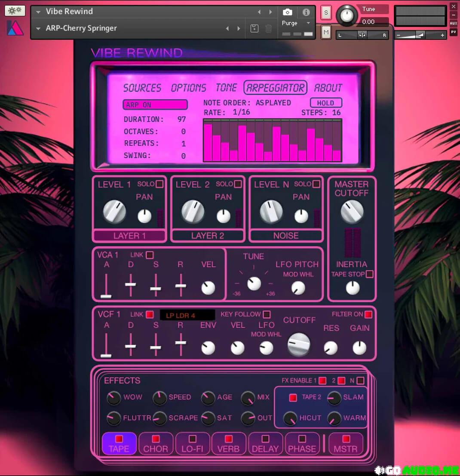Click the PV button in the header
The image size is (460, 476).
(x=453, y=32)
